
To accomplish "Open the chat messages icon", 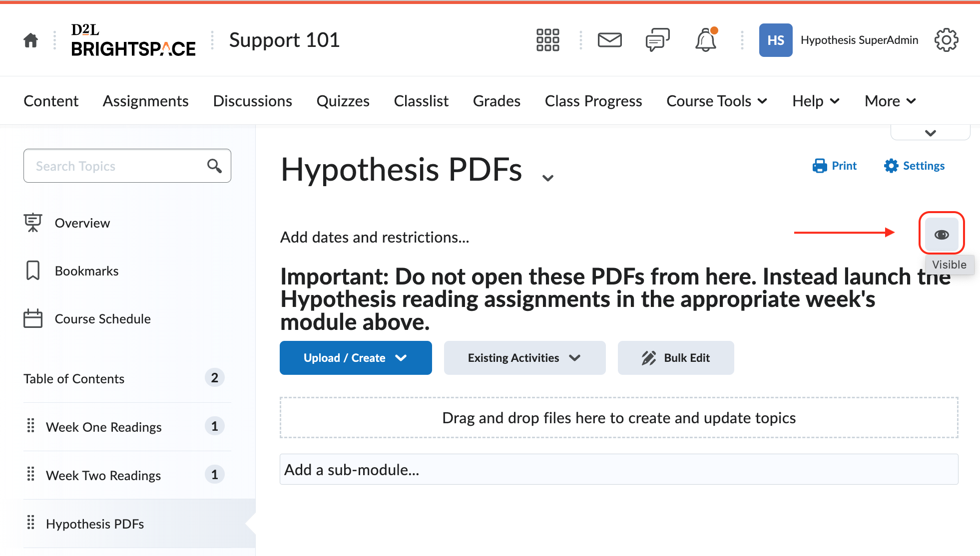I will pyautogui.click(x=657, y=40).
